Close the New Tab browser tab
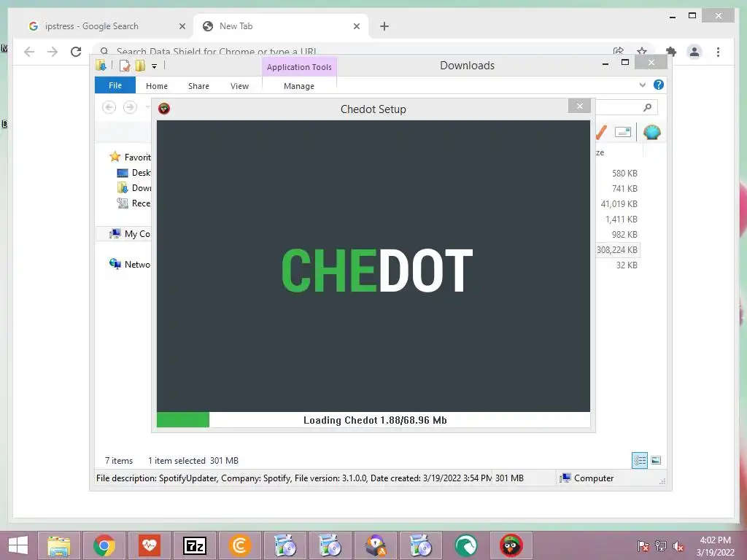The width and height of the screenshot is (747, 560). (356, 26)
